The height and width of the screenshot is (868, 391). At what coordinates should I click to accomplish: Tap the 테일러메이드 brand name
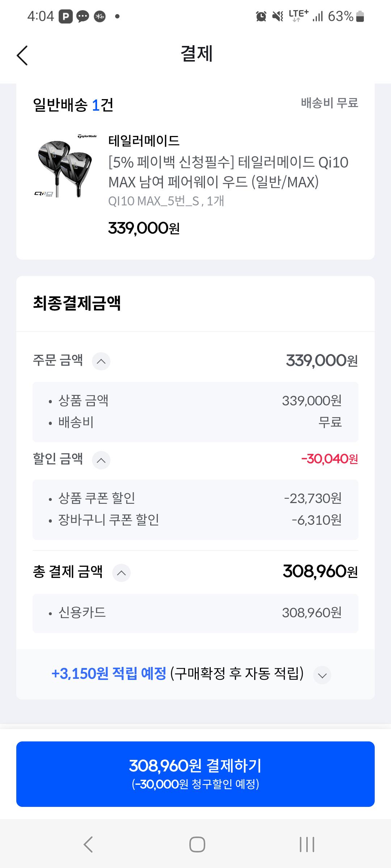144,141
